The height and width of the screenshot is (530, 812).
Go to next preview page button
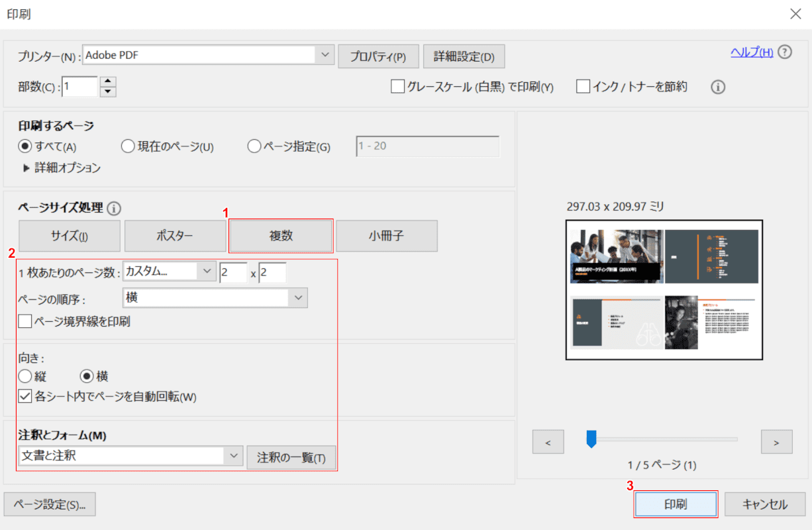[x=777, y=442]
